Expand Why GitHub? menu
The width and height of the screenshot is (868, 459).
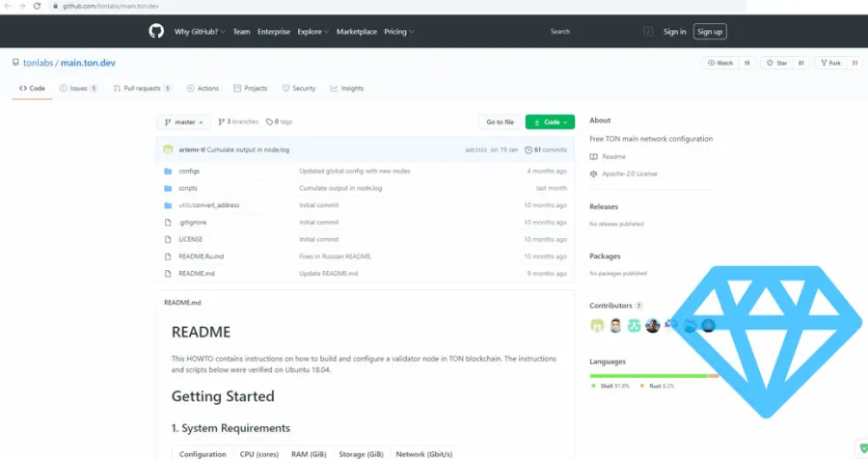[x=200, y=32]
